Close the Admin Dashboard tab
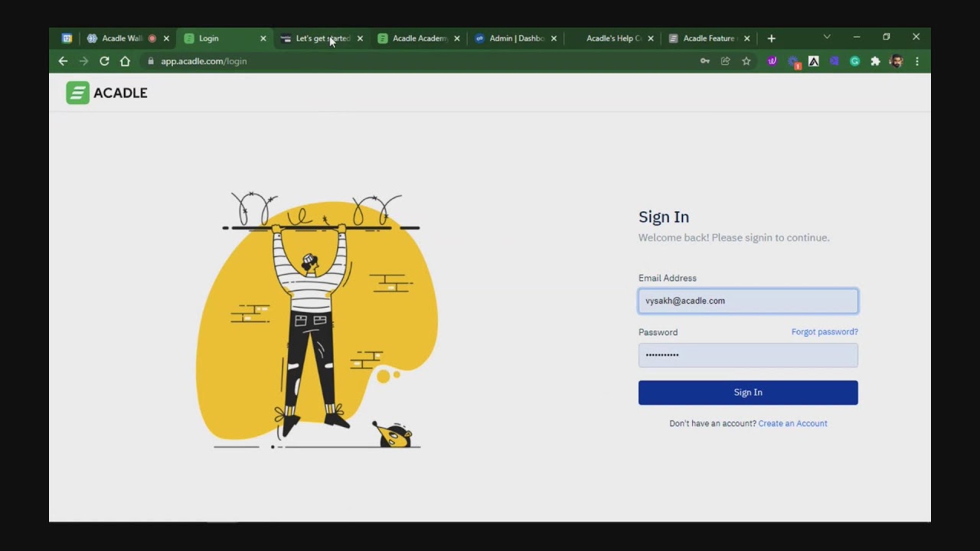 pyautogui.click(x=554, y=38)
